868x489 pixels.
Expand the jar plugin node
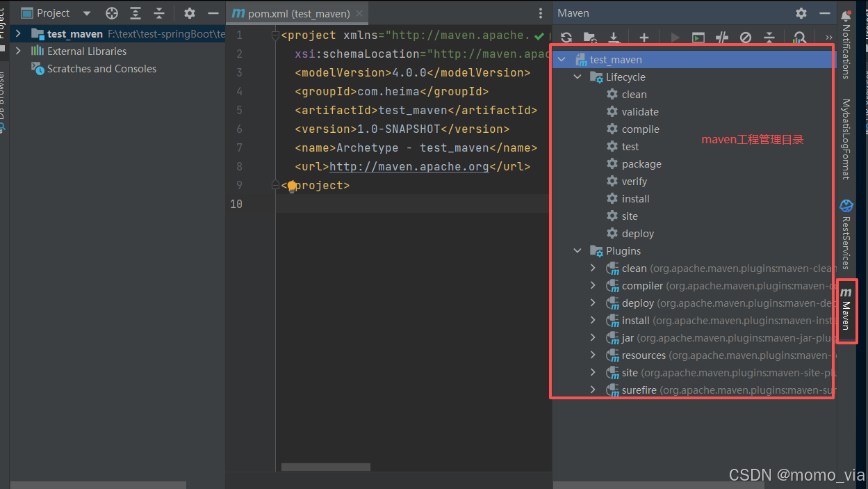tap(593, 338)
